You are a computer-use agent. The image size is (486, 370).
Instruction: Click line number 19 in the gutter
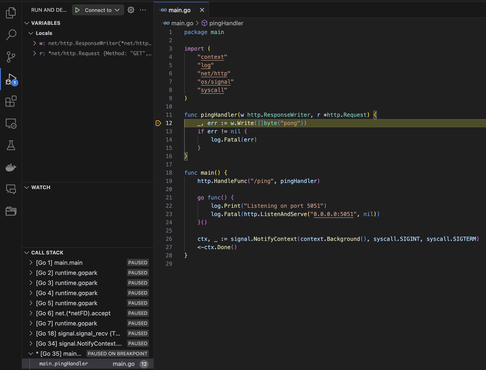(169, 181)
